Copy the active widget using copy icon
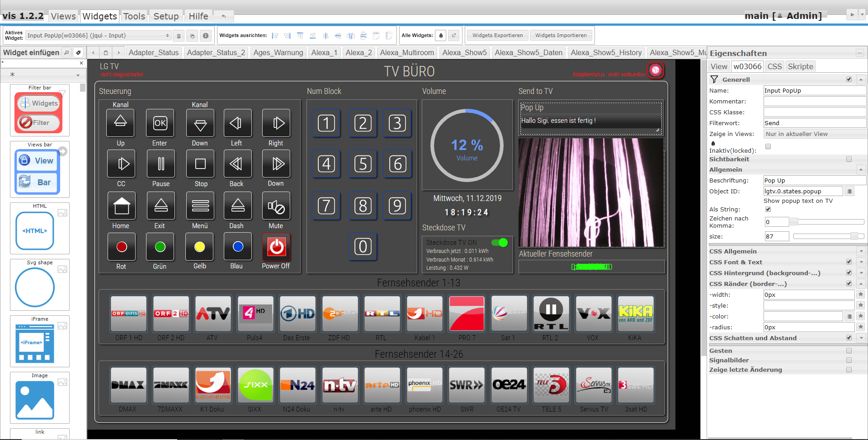The height and width of the screenshot is (440, 868). click(x=192, y=36)
